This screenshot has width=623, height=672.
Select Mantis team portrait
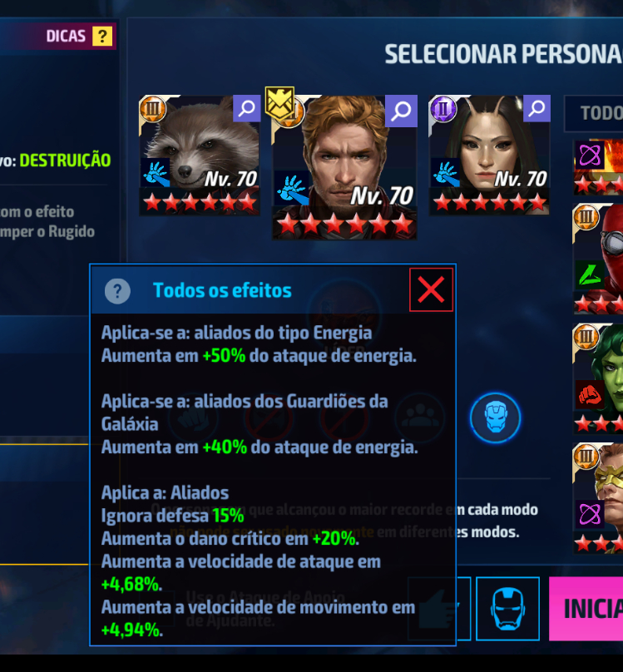(x=489, y=156)
